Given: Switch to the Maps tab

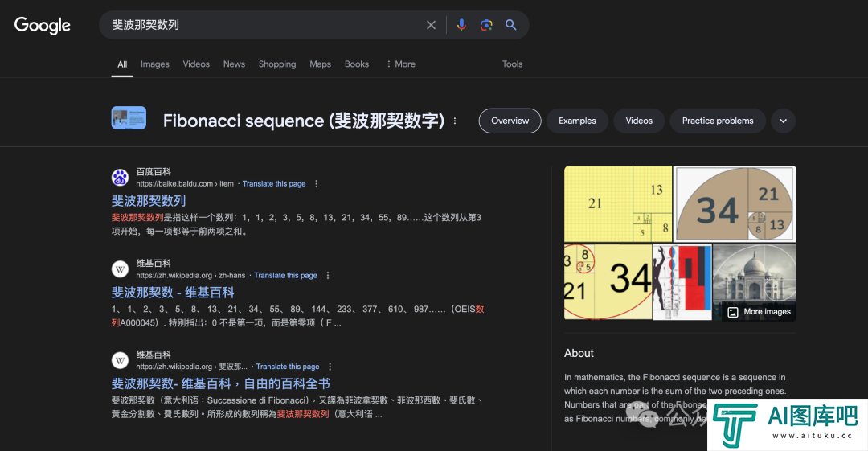Looking at the screenshot, I should 321,64.
